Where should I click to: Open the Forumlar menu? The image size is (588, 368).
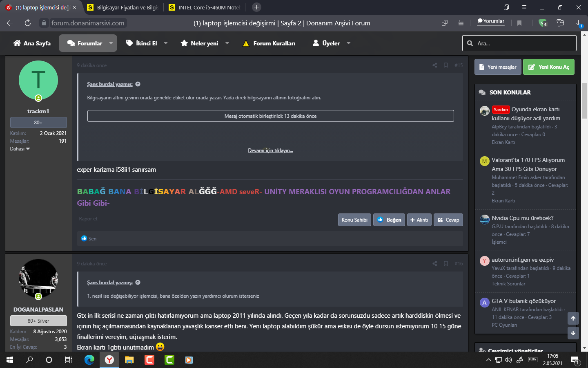[84, 43]
